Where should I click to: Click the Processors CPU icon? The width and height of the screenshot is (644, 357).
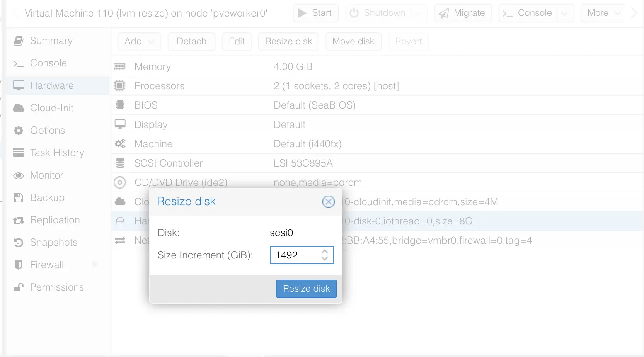click(x=120, y=85)
